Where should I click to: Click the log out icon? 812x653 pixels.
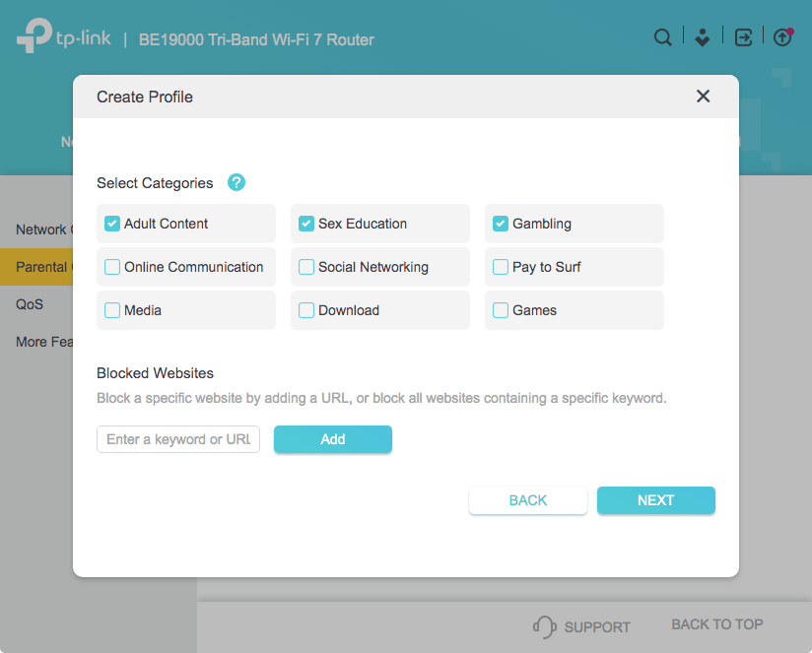click(742, 36)
